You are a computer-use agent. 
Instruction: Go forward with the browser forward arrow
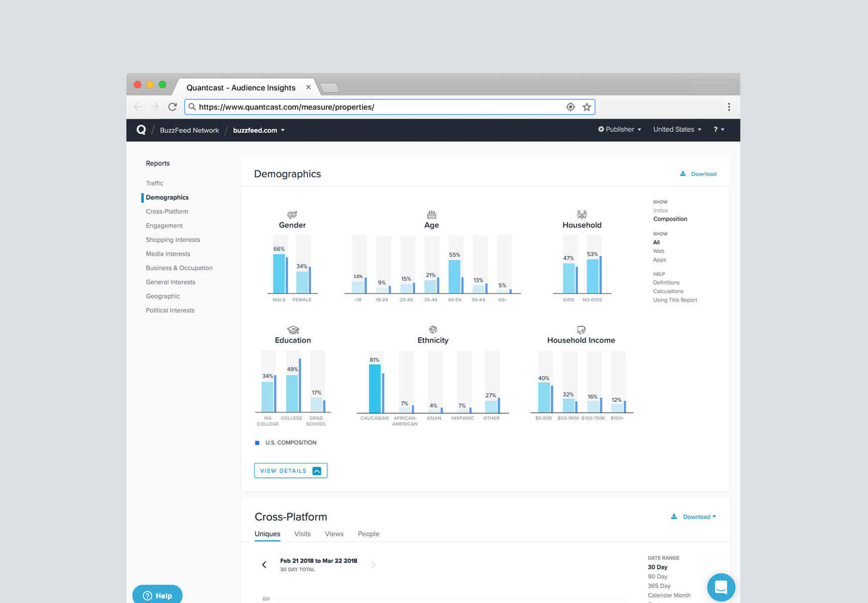pyautogui.click(x=155, y=107)
